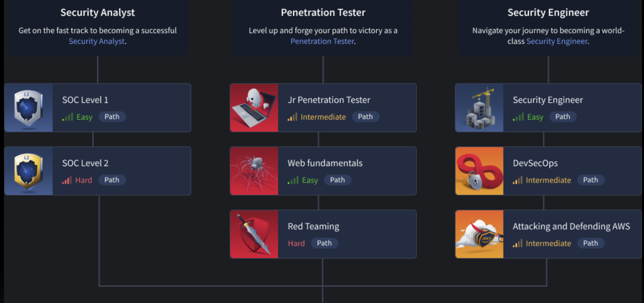Follow the Security Engineer blue link
Screen dimensions: 644x303
pyautogui.click(x=557, y=41)
